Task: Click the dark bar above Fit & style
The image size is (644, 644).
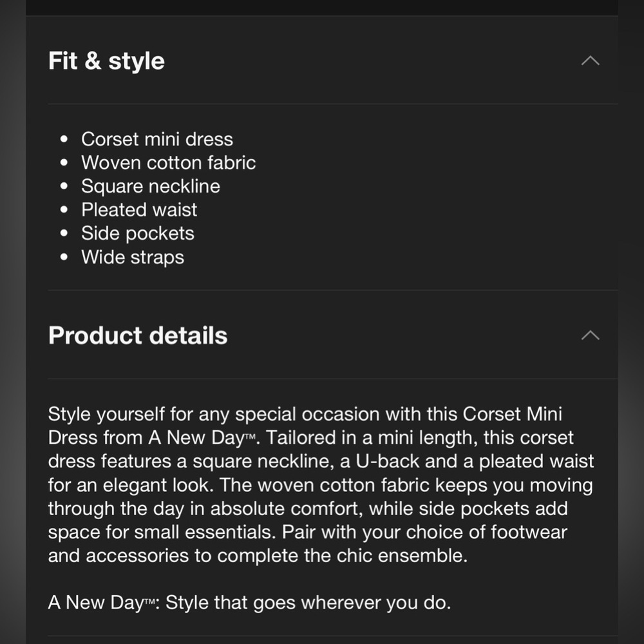Action: point(322,7)
